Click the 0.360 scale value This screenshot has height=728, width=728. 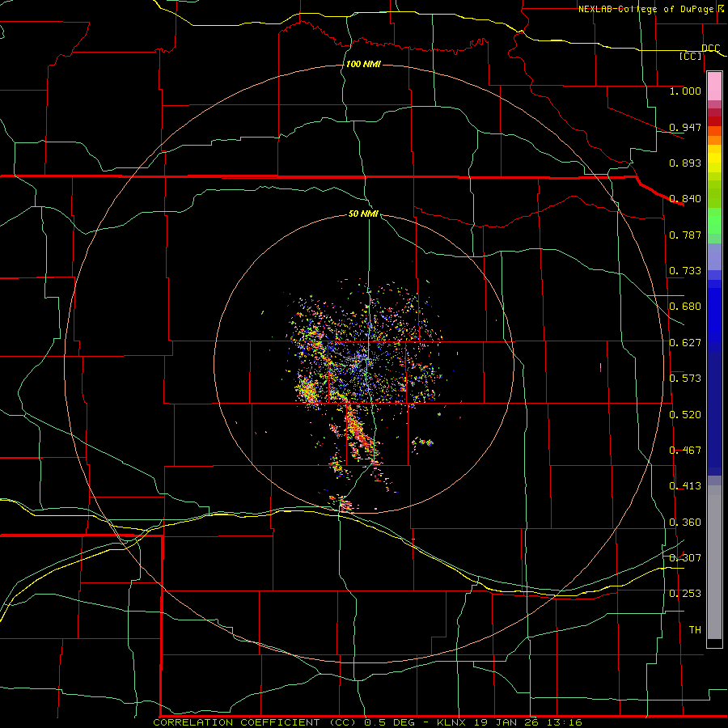685,523
